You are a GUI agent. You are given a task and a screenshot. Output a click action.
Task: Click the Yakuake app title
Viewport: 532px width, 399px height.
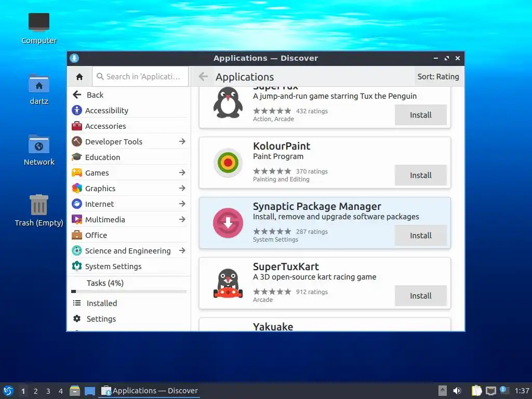point(273,326)
